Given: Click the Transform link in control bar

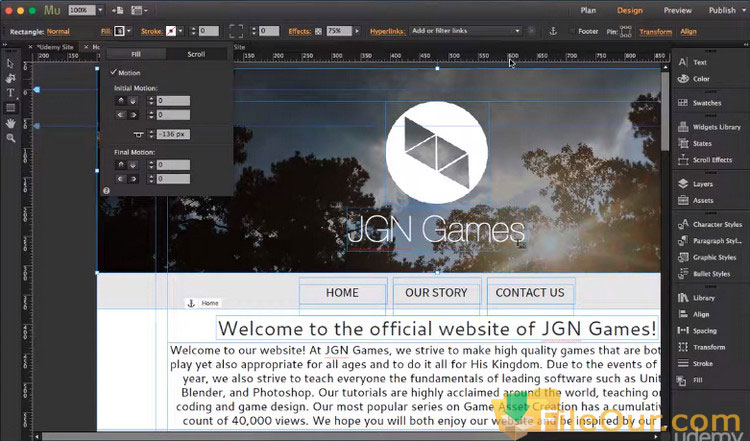Looking at the screenshot, I should pyautogui.click(x=655, y=32).
